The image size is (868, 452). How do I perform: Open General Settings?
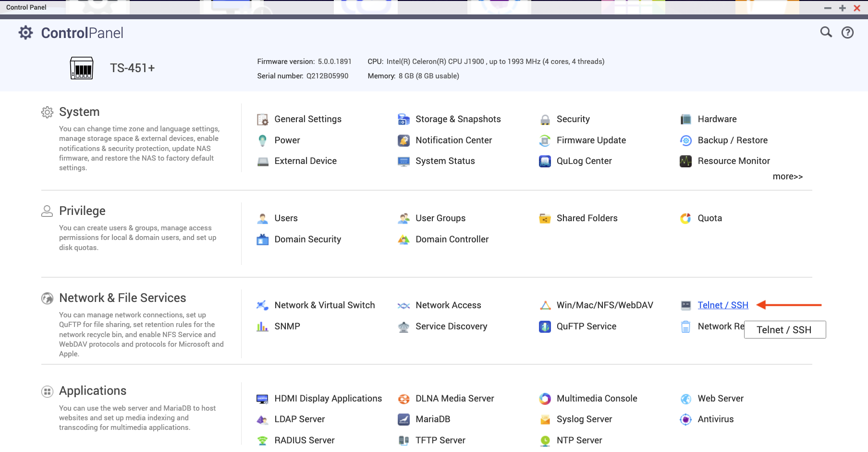[307, 119]
